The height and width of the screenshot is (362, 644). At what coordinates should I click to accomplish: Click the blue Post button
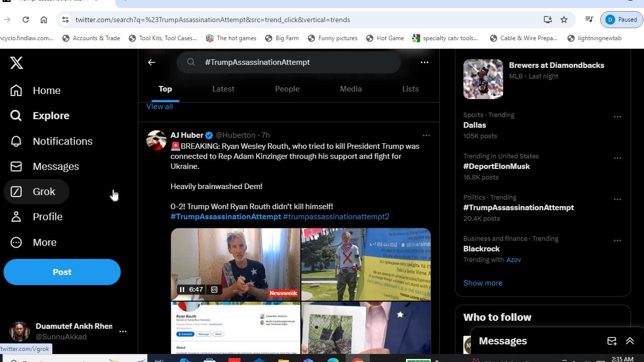click(x=62, y=272)
